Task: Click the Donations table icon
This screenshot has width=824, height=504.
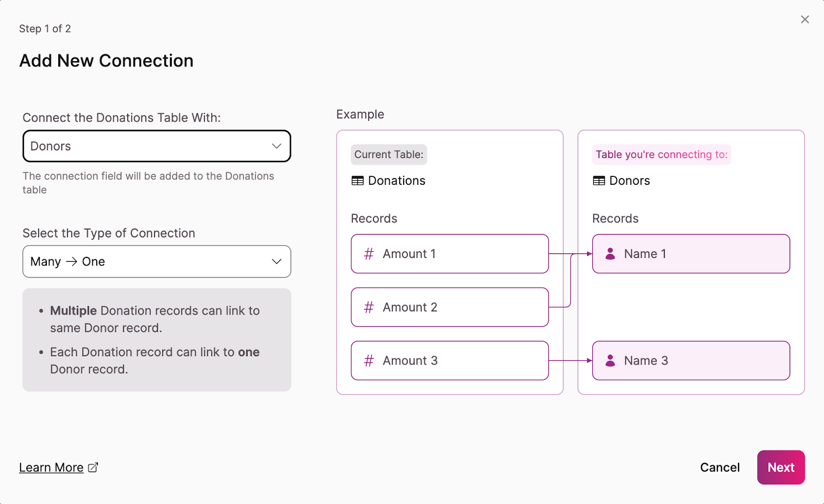Action: coord(357,181)
